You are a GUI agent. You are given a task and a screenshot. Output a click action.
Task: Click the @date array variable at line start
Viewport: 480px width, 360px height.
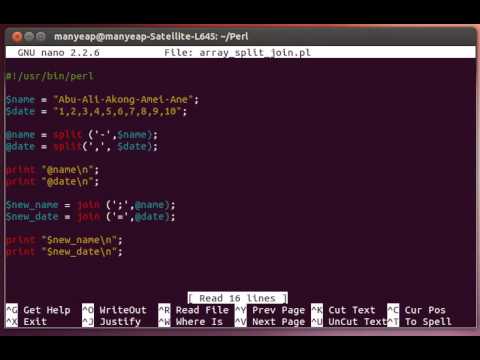point(20,146)
